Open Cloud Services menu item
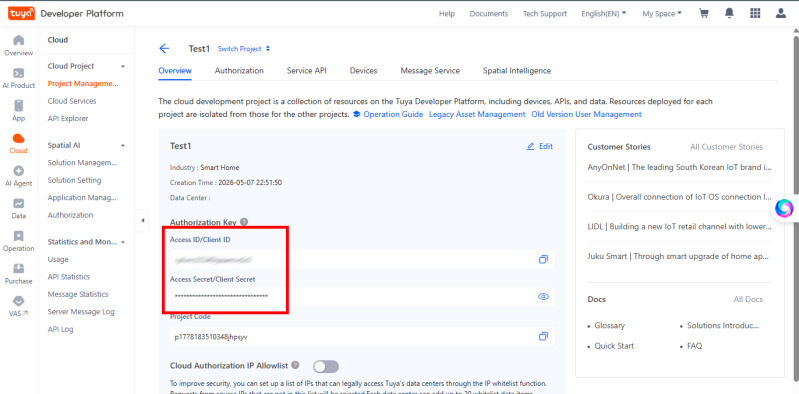This screenshot has height=394, width=799. tap(72, 101)
